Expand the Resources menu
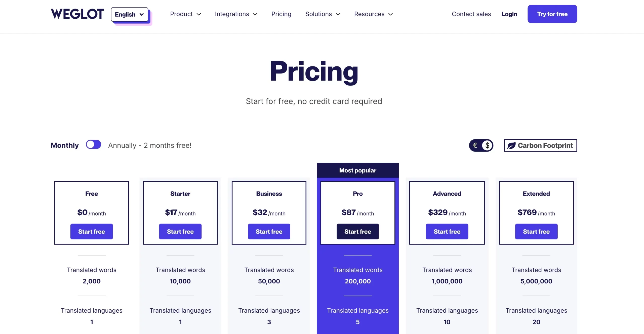Viewport: 644px width, 334px height. pos(373,14)
